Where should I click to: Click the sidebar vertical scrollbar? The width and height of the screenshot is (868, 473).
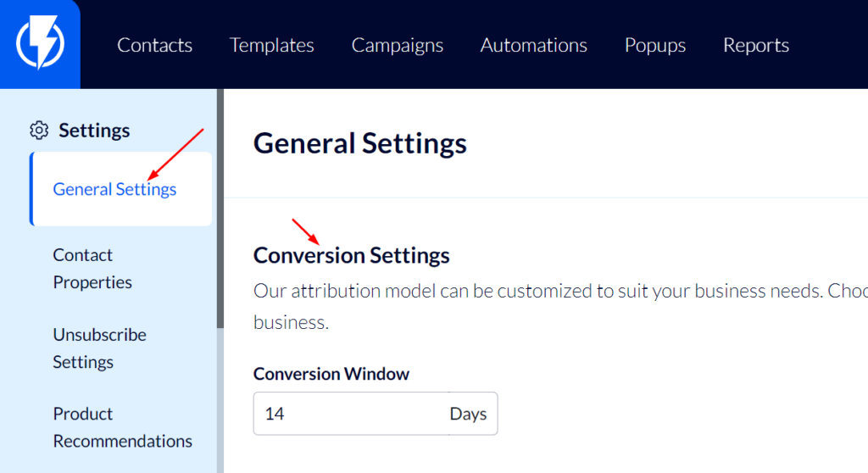(220, 209)
